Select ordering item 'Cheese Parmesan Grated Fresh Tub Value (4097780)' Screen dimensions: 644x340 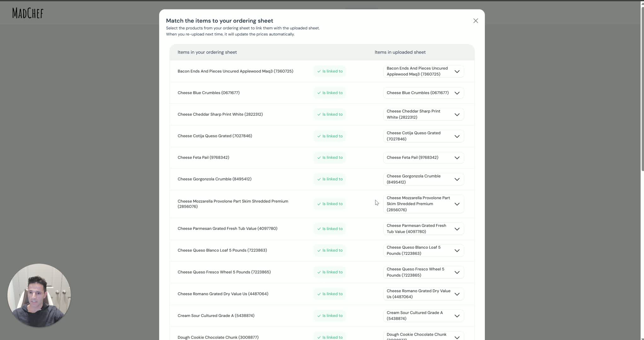tap(227, 229)
